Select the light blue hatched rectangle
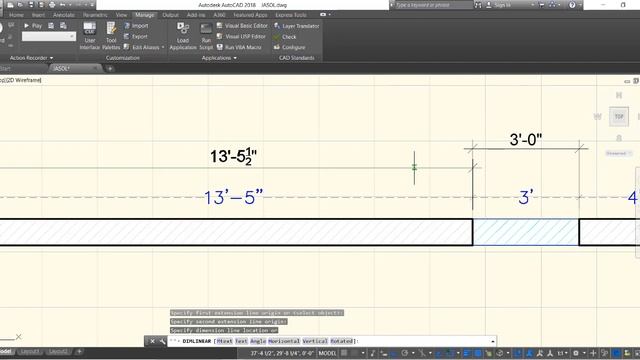This screenshot has width=640, height=360. coord(526,232)
